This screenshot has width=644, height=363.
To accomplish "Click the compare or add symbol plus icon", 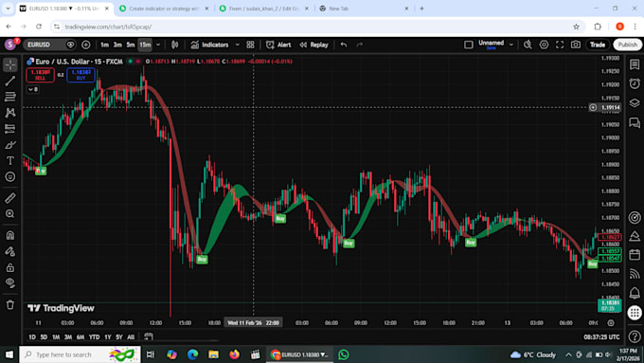I will click(86, 45).
